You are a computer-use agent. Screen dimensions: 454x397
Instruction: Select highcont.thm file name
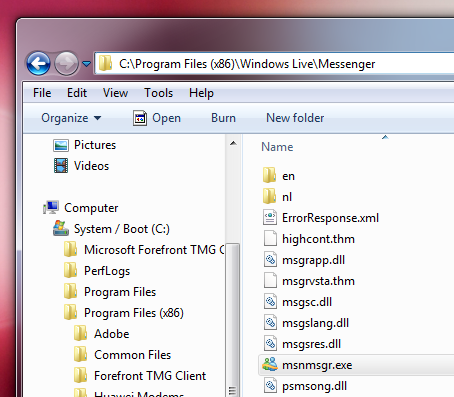click(x=318, y=239)
